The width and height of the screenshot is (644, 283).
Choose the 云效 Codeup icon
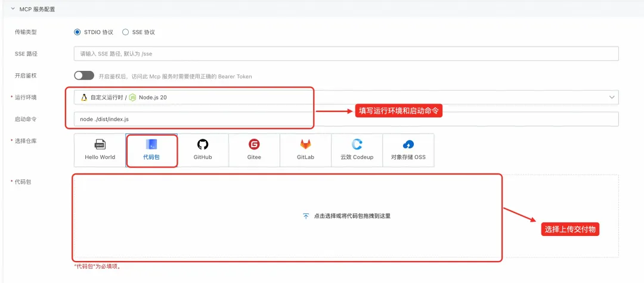point(357,144)
